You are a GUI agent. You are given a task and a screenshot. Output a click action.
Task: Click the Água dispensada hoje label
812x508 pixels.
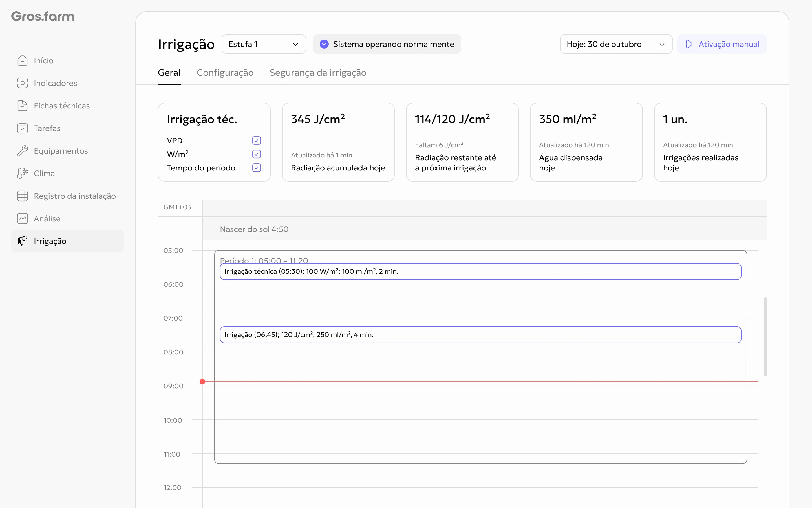pyautogui.click(x=571, y=163)
